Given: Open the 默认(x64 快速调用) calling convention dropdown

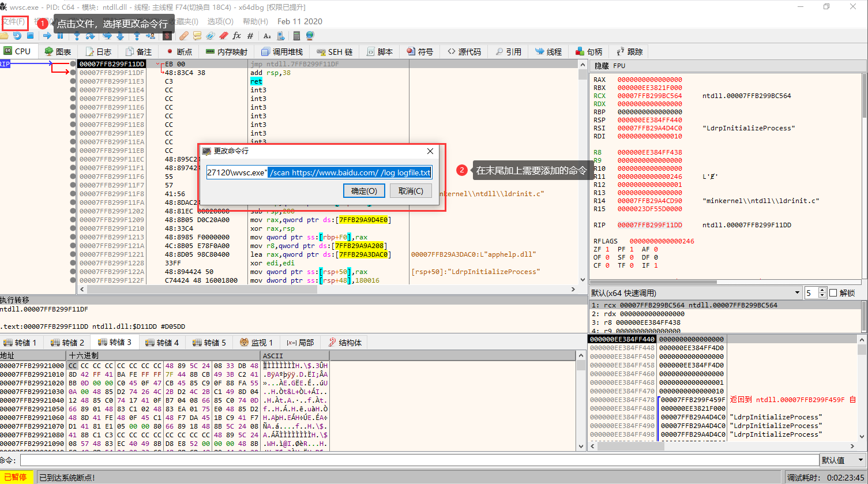Looking at the screenshot, I should tap(696, 293).
